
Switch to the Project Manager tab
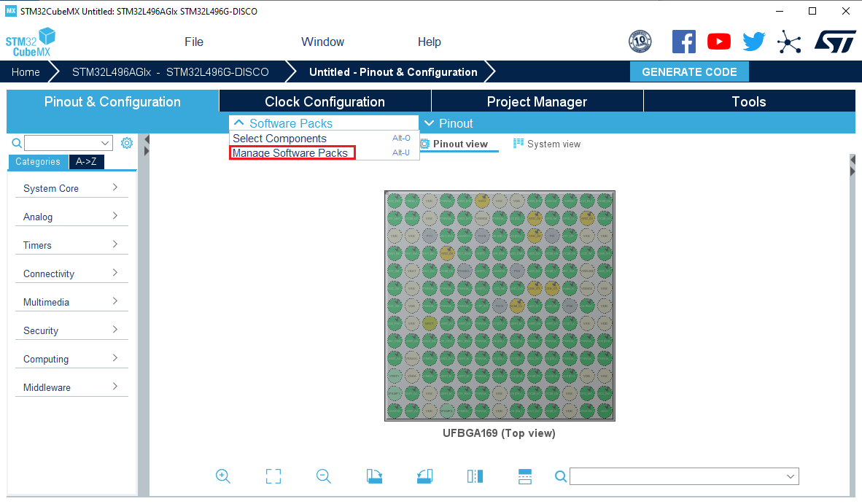tap(537, 101)
